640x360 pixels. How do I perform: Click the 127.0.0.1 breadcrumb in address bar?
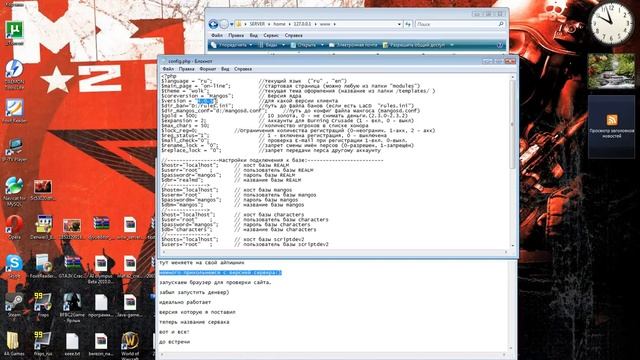pyautogui.click(x=302, y=24)
